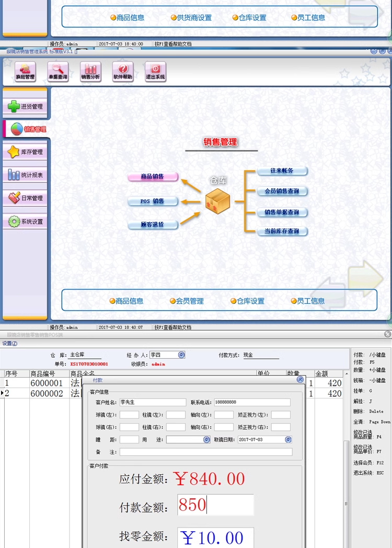Open the 单据查询 document search toolbar icon
The height and width of the screenshot is (548, 392).
tap(58, 72)
